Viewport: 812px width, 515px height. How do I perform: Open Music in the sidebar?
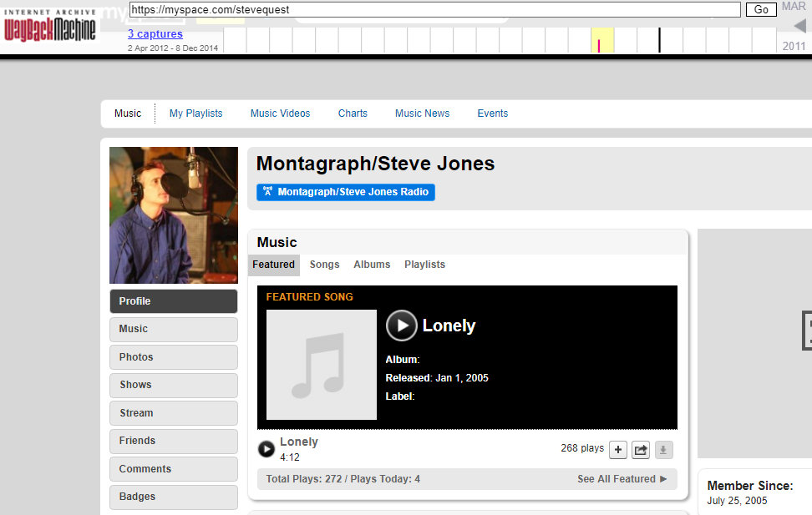click(174, 329)
